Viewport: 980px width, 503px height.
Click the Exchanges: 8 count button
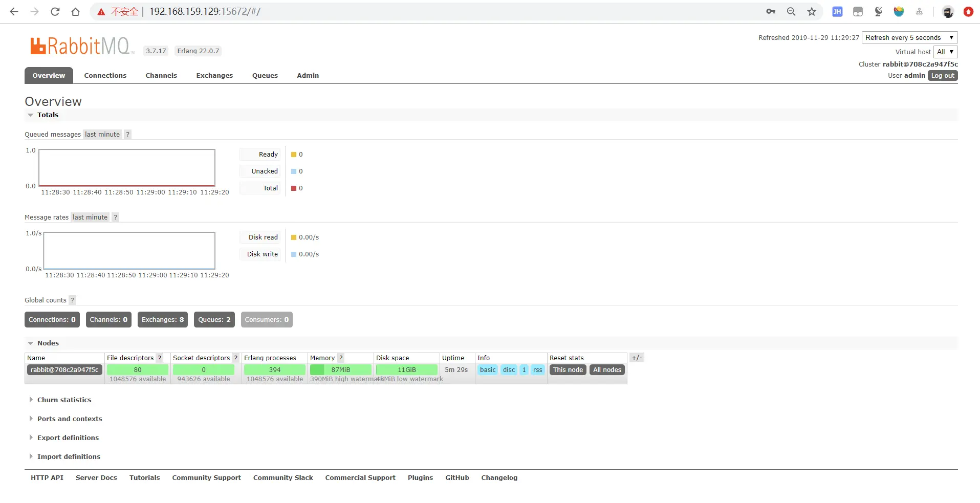163,320
